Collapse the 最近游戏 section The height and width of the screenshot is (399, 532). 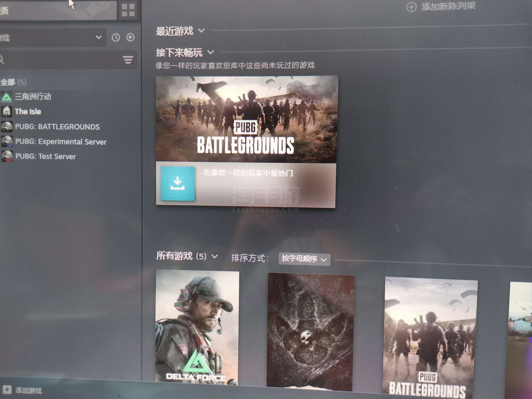point(201,31)
